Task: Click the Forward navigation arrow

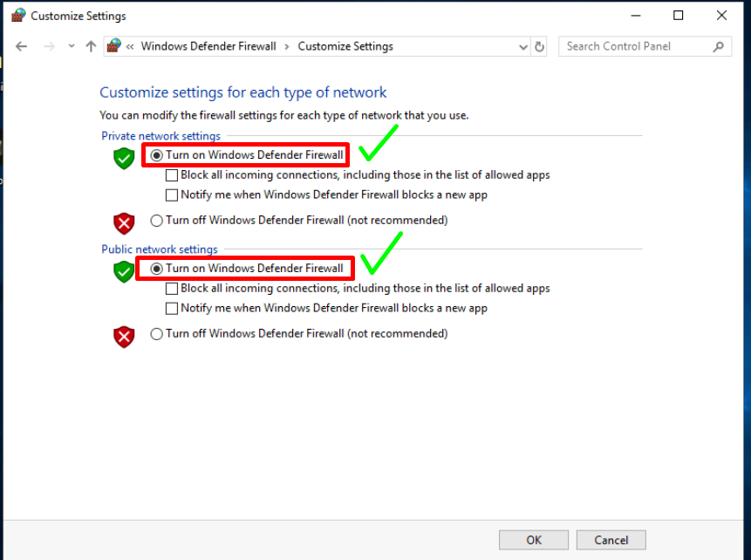Action: (x=49, y=46)
